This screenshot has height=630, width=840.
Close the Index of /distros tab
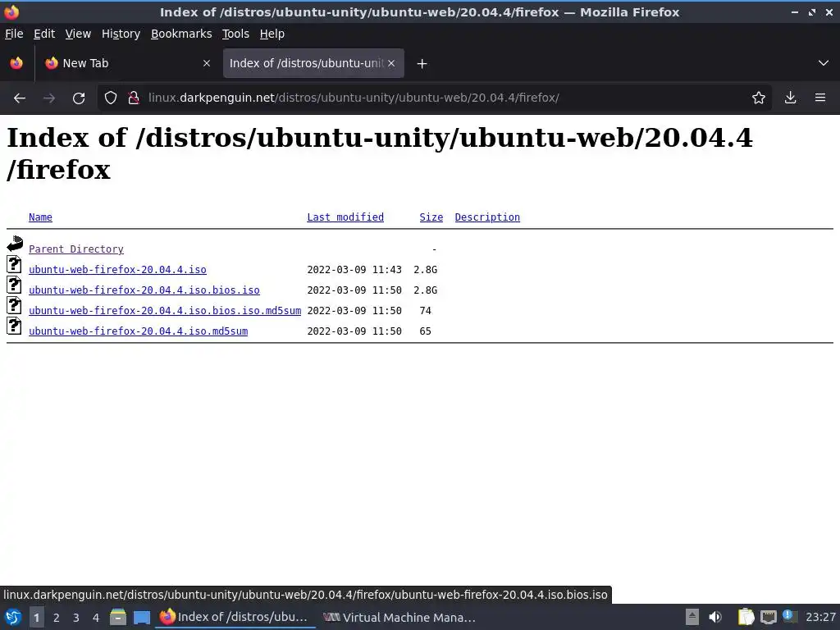391,63
